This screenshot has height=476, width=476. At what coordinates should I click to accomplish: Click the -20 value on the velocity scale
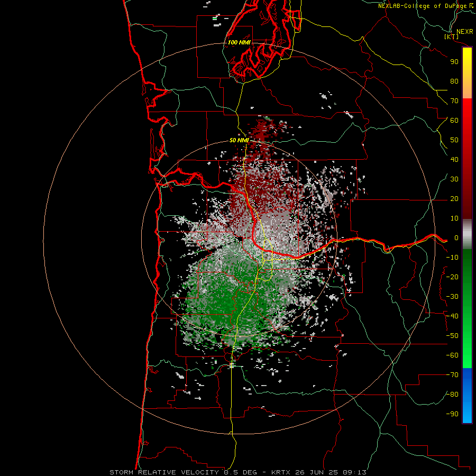[452, 277]
